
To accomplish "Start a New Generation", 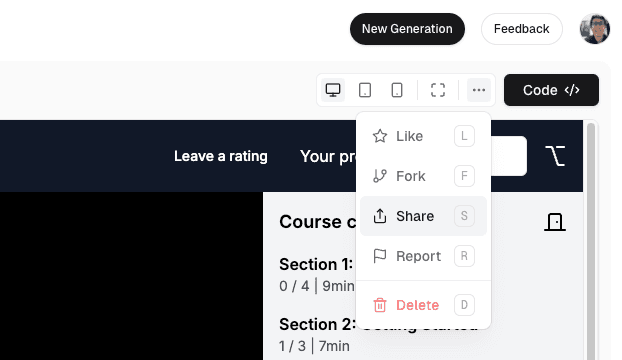I will coord(407,29).
